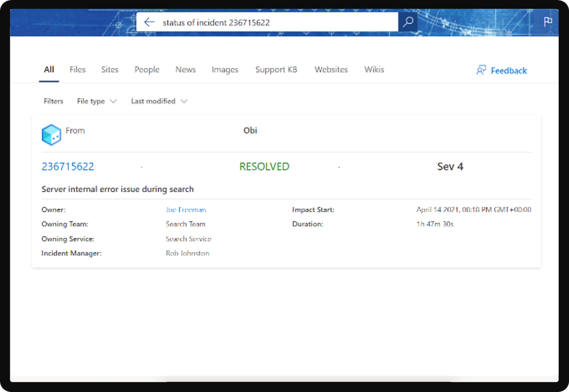Viewport: 569px width, 392px height.
Task: Open the Feedback link
Action: 509,71
